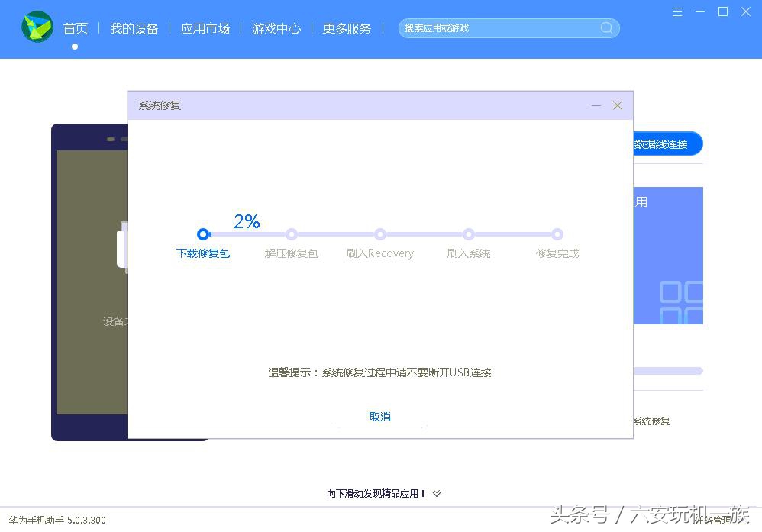Select the 修复完成 step circle
Image resolution: width=762 pixels, height=532 pixels.
pos(557,234)
